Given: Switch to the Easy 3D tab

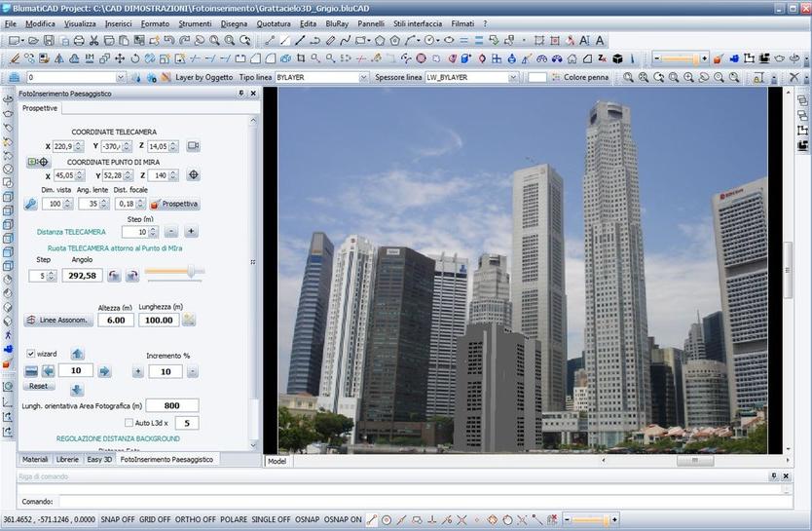Looking at the screenshot, I should (98, 458).
